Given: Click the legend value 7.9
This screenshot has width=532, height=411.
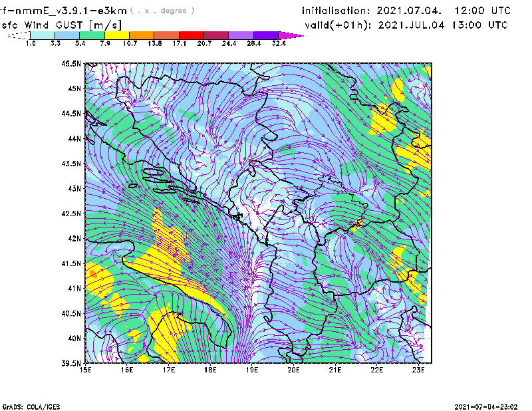Looking at the screenshot, I should (x=105, y=43).
